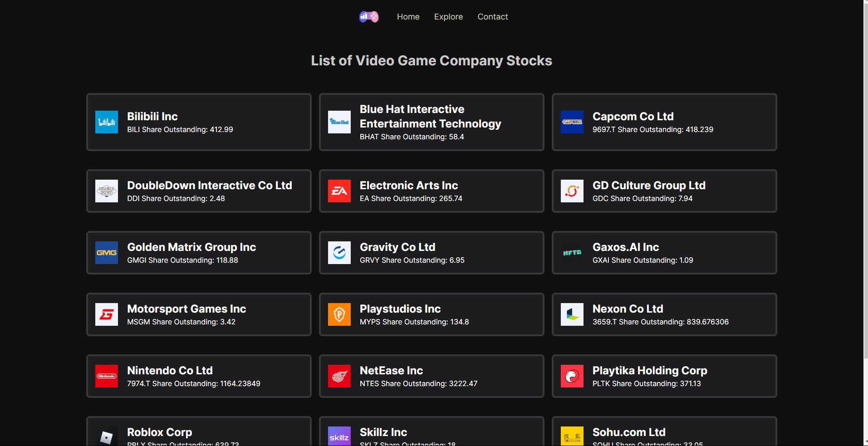Click MYPS Share Outstanding: 134.8 text
The width and height of the screenshot is (868, 446).
coord(414,322)
